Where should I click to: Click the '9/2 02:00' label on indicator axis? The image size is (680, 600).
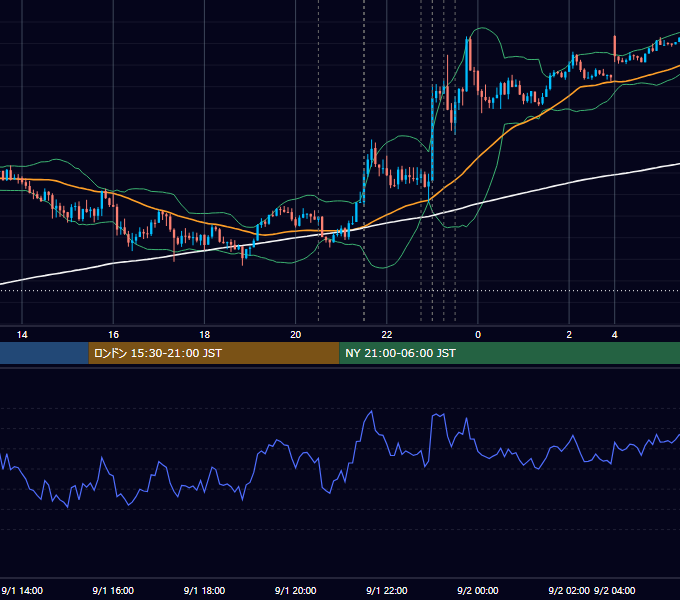(x=569, y=590)
